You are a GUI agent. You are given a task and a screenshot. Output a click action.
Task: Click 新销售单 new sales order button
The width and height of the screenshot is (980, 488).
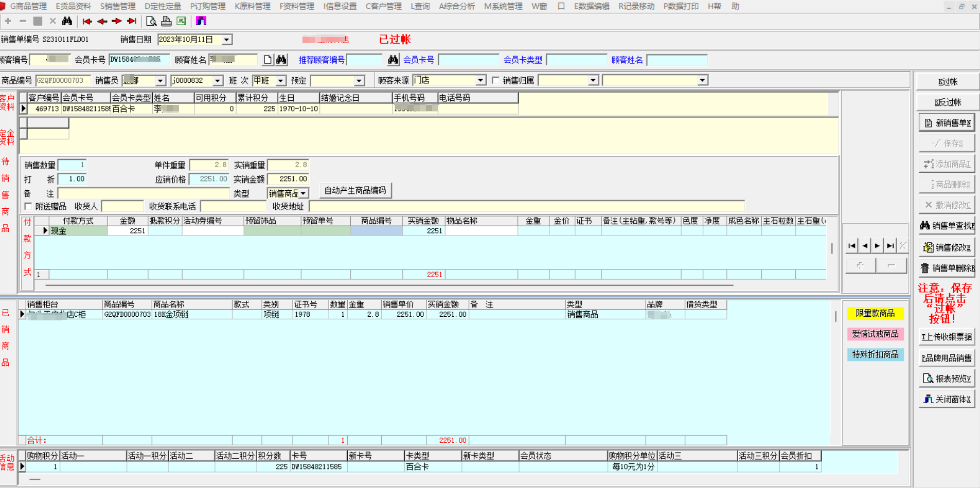tap(947, 123)
